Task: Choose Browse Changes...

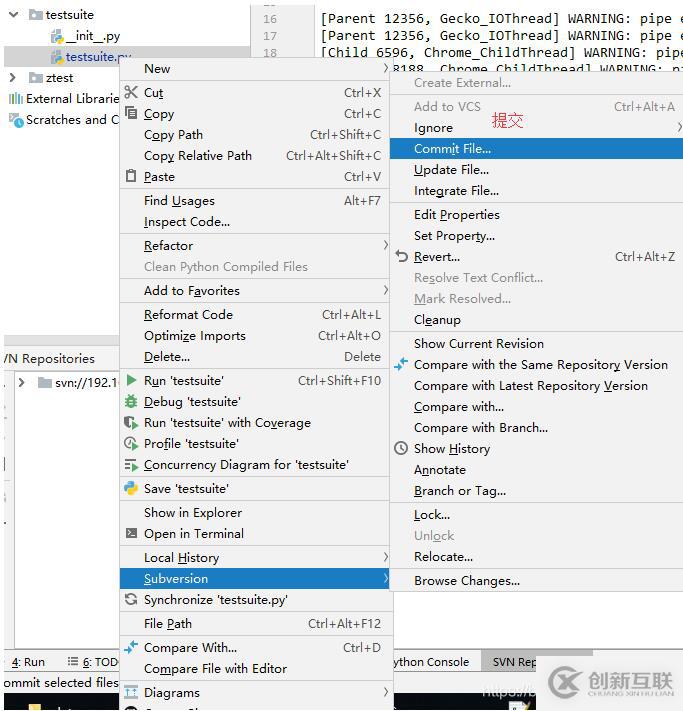Action: [537, 580]
